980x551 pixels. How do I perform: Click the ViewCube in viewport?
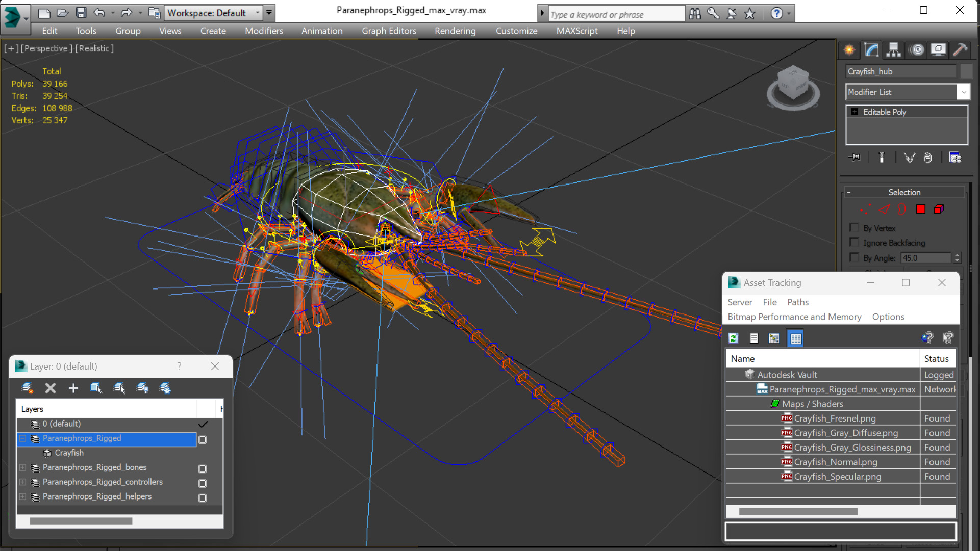point(793,88)
